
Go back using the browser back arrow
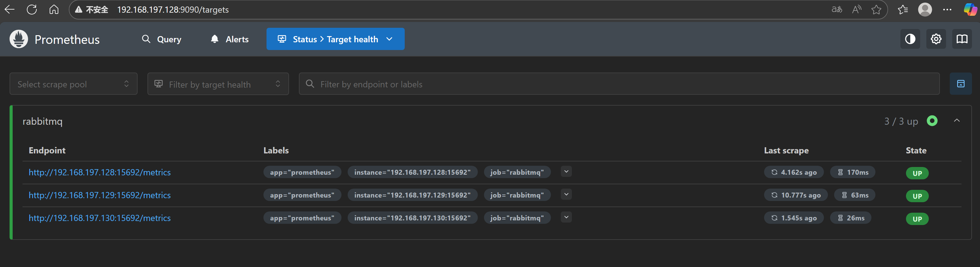click(10, 10)
